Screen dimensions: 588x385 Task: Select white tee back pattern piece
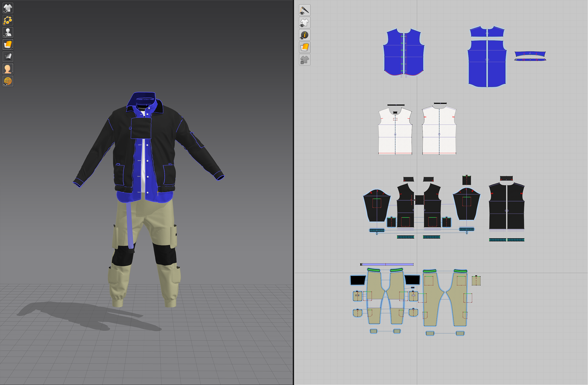pos(439,130)
